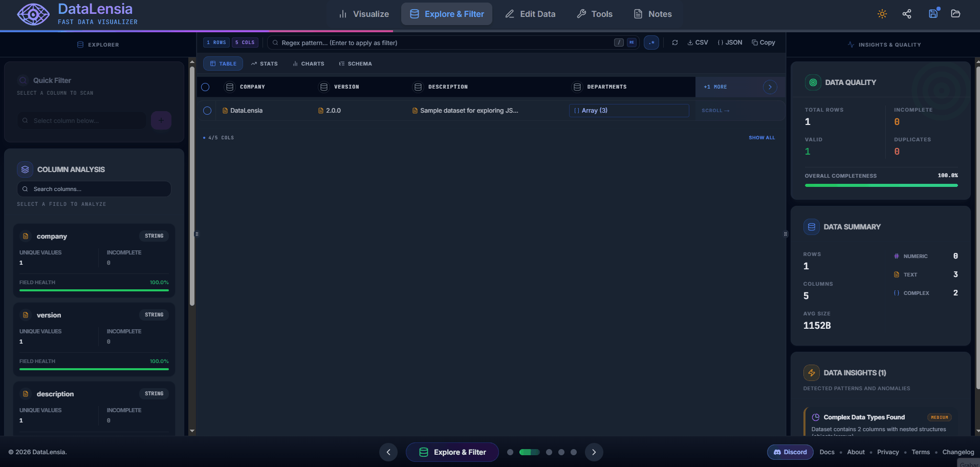980x467 pixels.
Task: Open the Notes tab
Action: click(653, 14)
